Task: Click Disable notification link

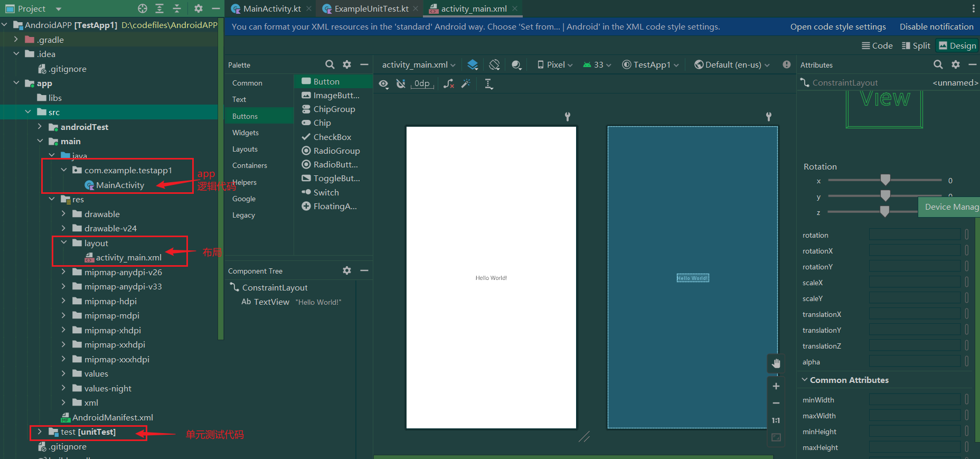Action: [936, 26]
